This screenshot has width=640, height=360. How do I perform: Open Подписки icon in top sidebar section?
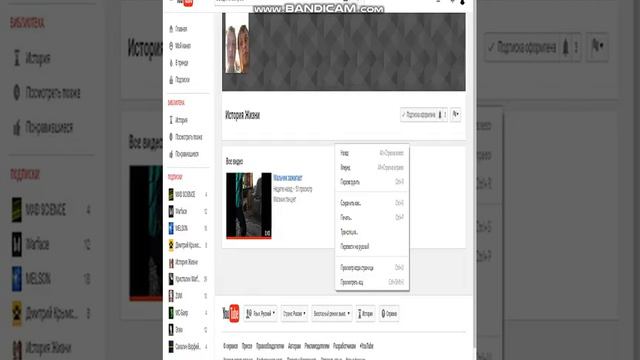pos(171,80)
